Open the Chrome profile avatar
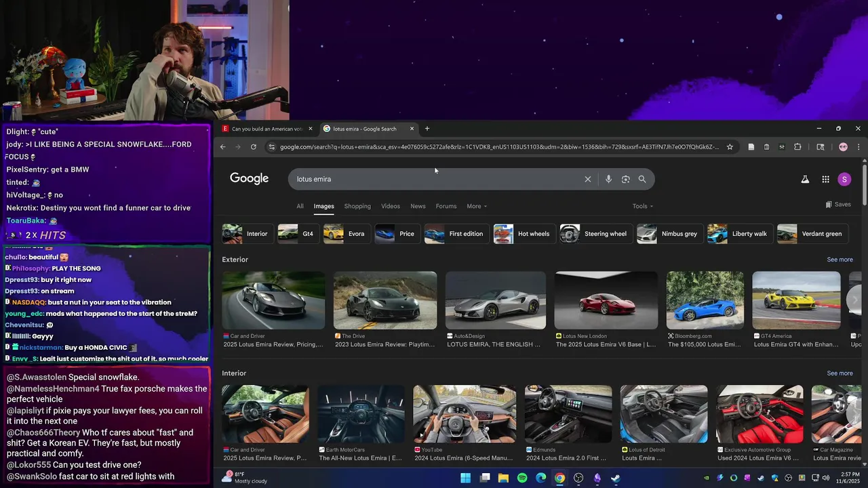Screen dimensions: 868x488 (x=843, y=146)
